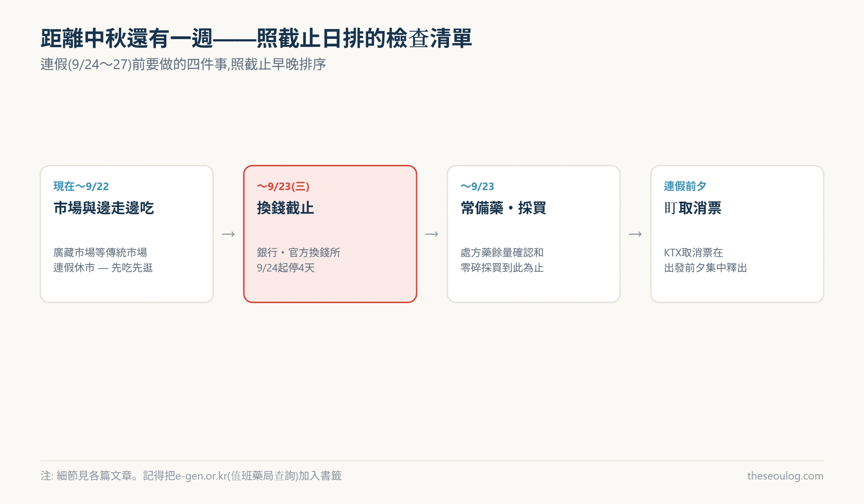
Task: Click the line 零碎採買到此為止
Action: pyautogui.click(x=502, y=267)
